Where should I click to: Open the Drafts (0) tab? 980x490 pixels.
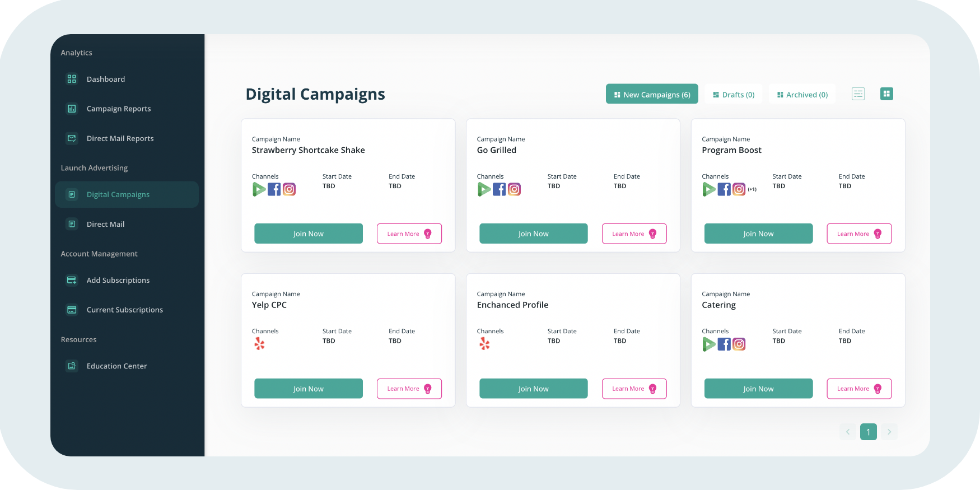(x=734, y=95)
